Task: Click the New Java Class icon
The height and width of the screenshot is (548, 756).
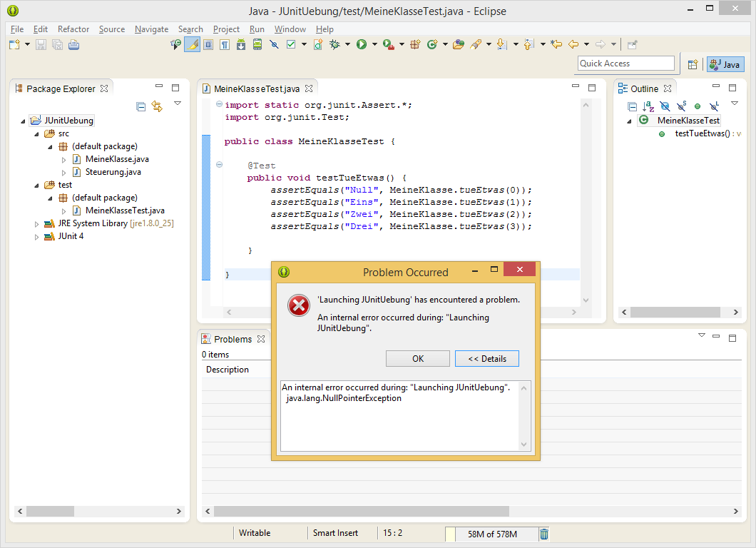Action: click(432, 45)
